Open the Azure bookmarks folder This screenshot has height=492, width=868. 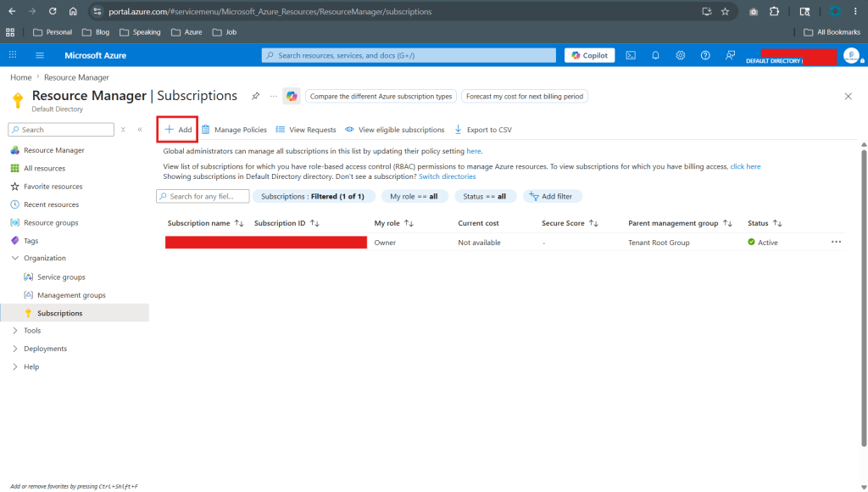click(186, 32)
